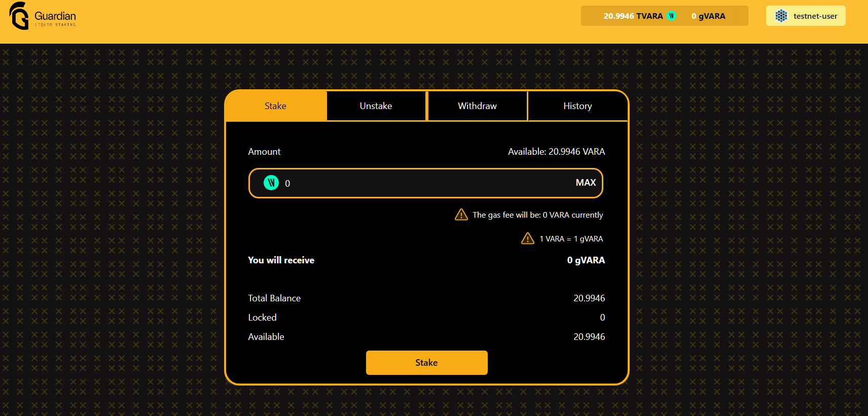Click warning icon next to VARA exchange rate

pyautogui.click(x=528, y=238)
